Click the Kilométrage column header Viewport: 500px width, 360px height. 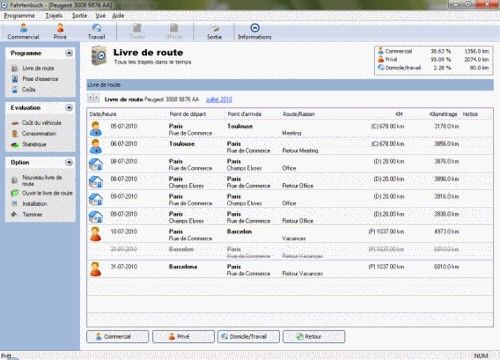(443, 114)
